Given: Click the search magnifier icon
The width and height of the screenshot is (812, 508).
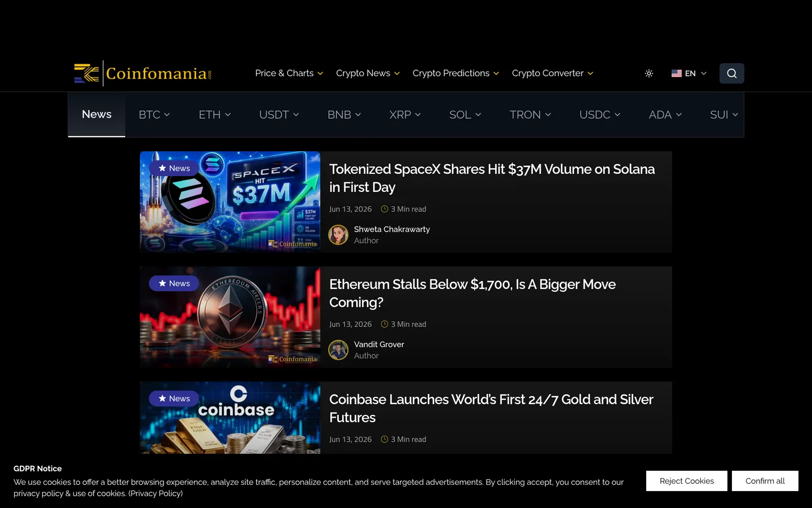Looking at the screenshot, I should click(731, 73).
